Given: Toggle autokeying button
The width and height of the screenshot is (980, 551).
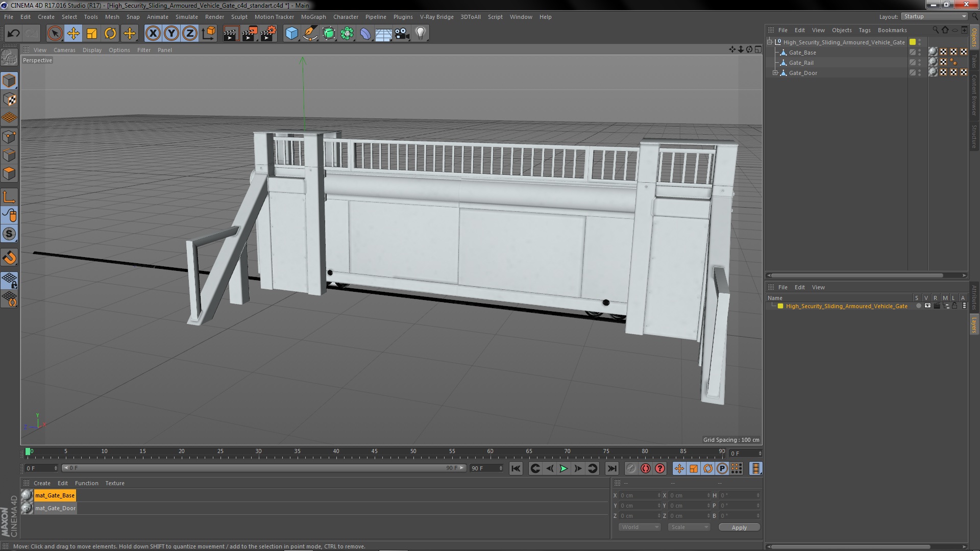Looking at the screenshot, I should [x=646, y=468].
